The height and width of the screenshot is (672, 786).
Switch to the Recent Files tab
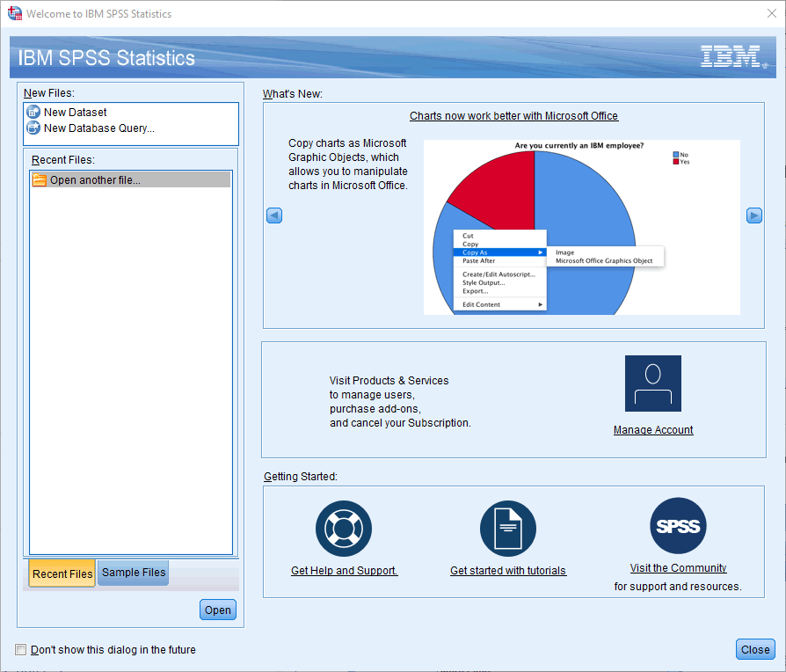coord(61,573)
